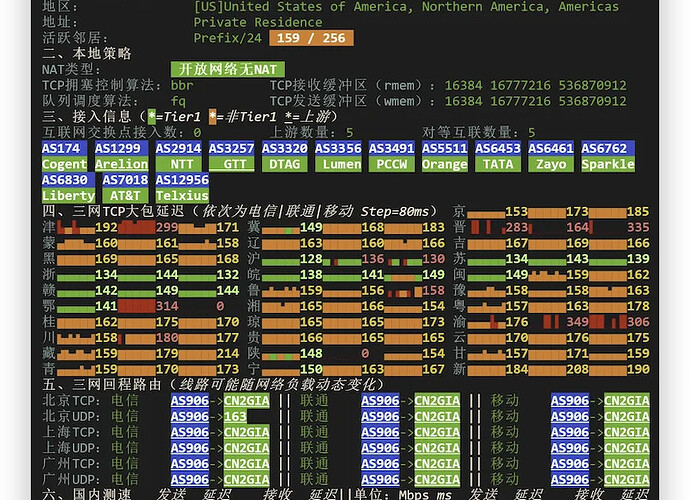The width and height of the screenshot is (690, 500).
Task: Click the 'Step=80ms' heading text
Action: [395, 212]
